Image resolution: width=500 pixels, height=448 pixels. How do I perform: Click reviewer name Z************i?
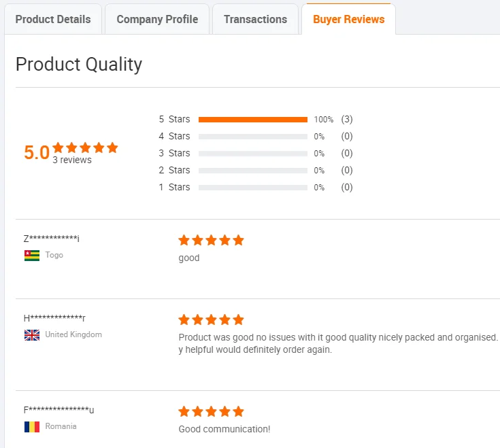[x=52, y=239]
